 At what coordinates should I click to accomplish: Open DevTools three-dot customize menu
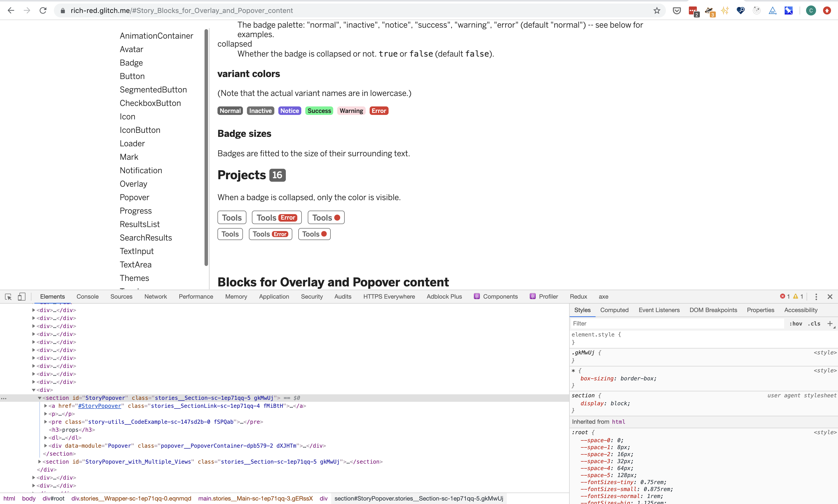(816, 296)
